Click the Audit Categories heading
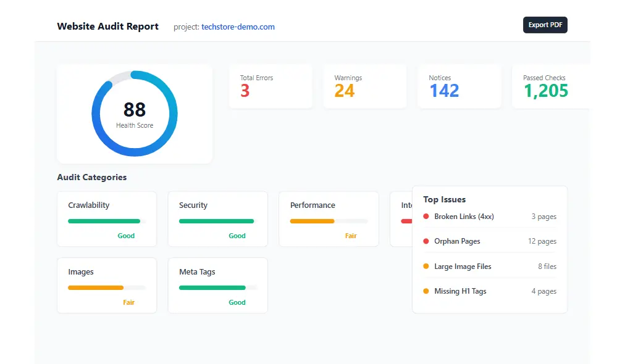625x364 pixels. tap(91, 177)
